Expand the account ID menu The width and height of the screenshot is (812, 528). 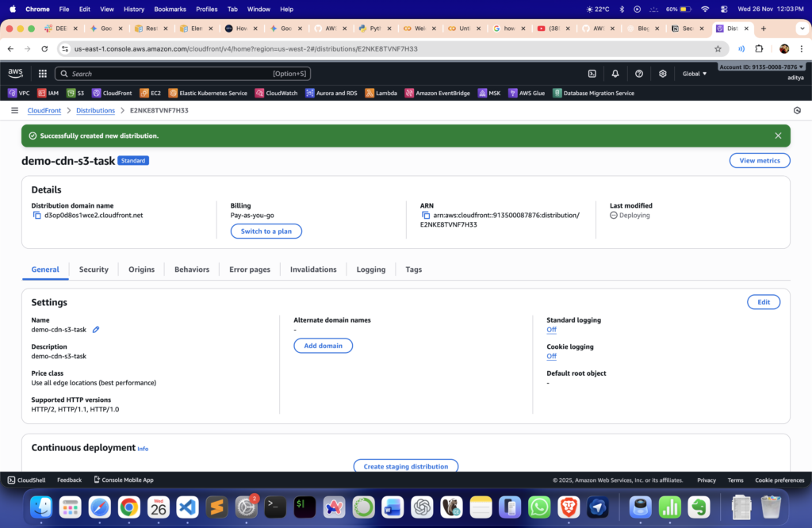pos(761,67)
